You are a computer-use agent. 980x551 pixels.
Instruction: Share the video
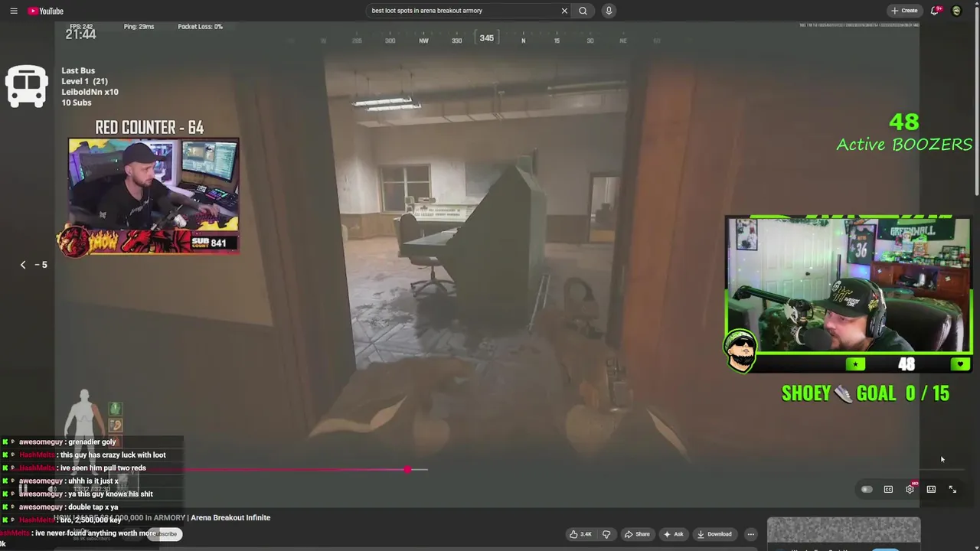[637, 534]
